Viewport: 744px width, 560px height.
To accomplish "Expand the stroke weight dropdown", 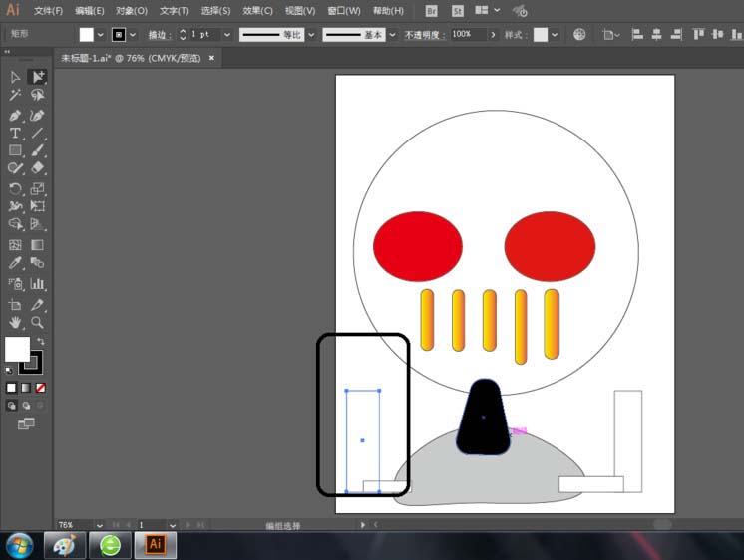I will 227,34.
